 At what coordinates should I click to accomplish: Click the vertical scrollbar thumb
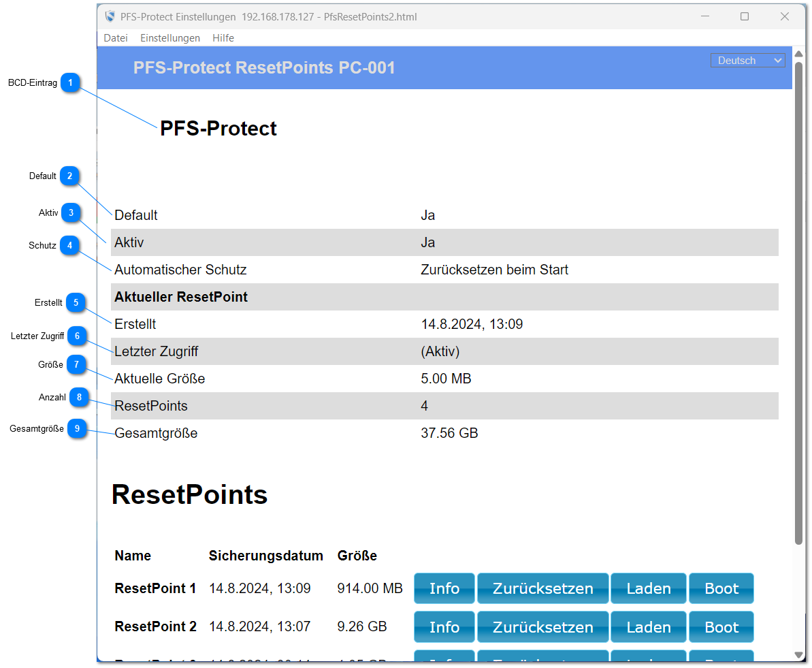click(799, 300)
